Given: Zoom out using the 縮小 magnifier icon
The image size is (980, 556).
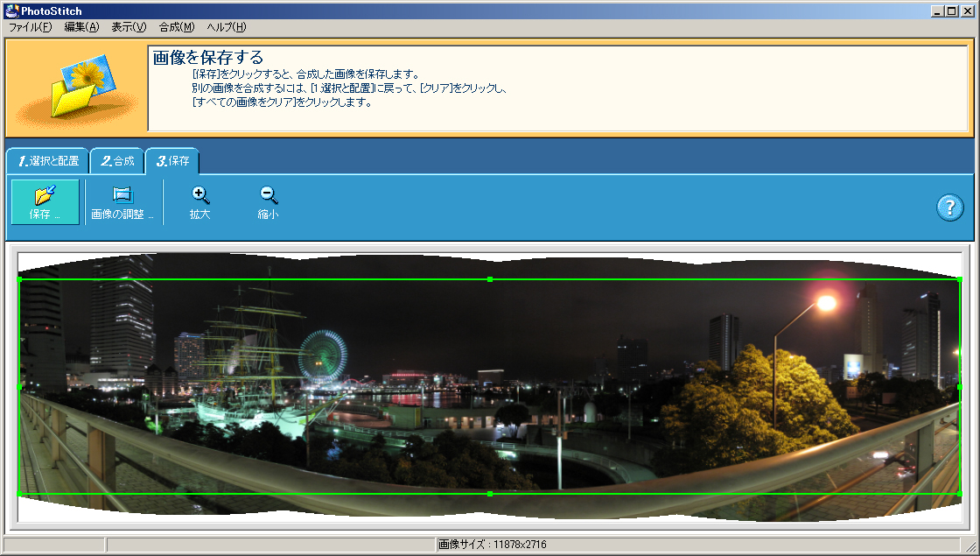Looking at the screenshot, I should [x=268, y=202].
